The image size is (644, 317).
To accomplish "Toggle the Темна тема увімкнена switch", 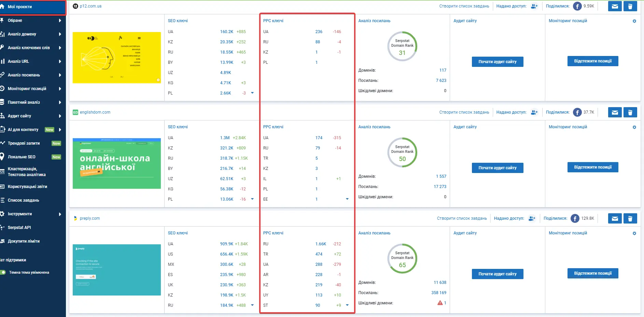I will point(3,272).
